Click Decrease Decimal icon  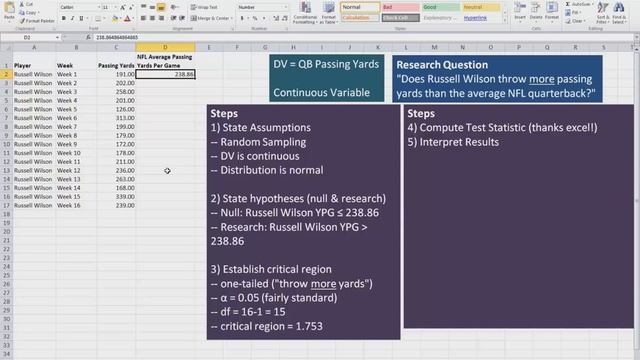(284, 18)
